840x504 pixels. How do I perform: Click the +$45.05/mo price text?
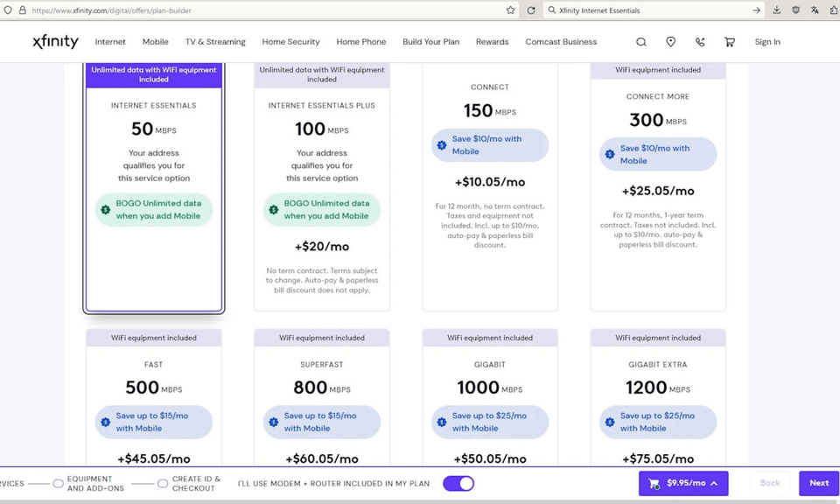tap(154, 459)
